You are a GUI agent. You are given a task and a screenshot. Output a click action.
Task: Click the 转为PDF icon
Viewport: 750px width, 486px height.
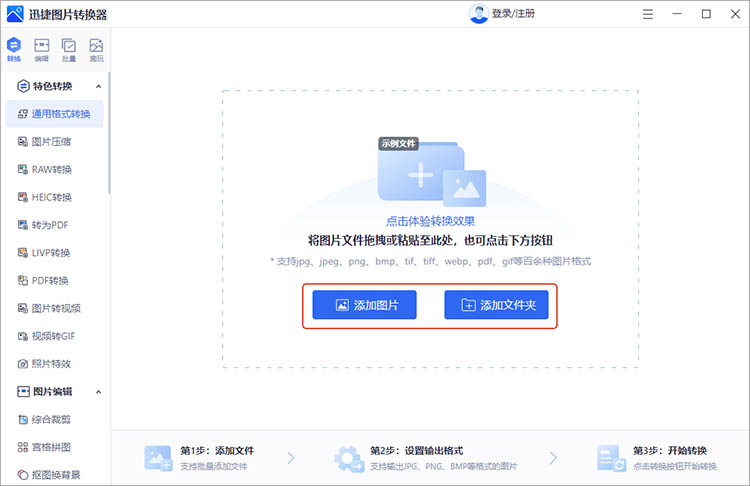(22, 225)
